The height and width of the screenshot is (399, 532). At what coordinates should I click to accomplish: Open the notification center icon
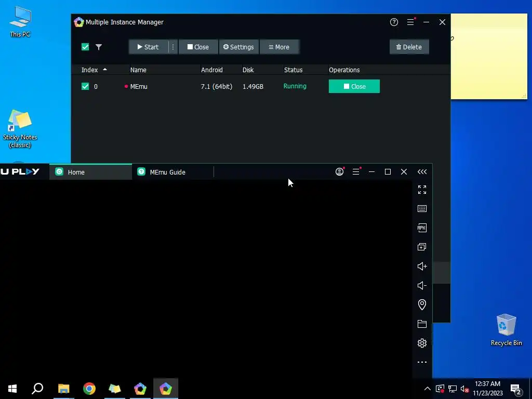point(516,389)
